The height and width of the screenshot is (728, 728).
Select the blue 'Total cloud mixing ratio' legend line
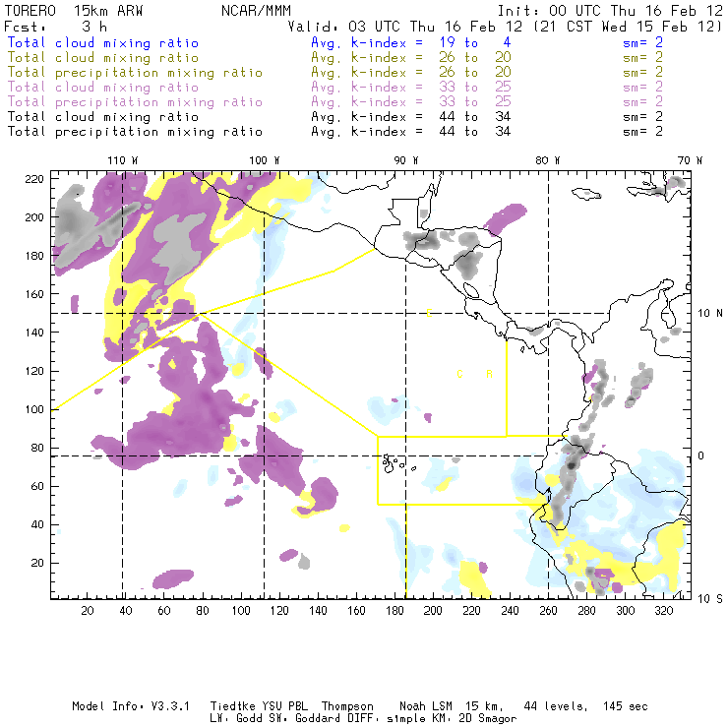tap(103, 42)
